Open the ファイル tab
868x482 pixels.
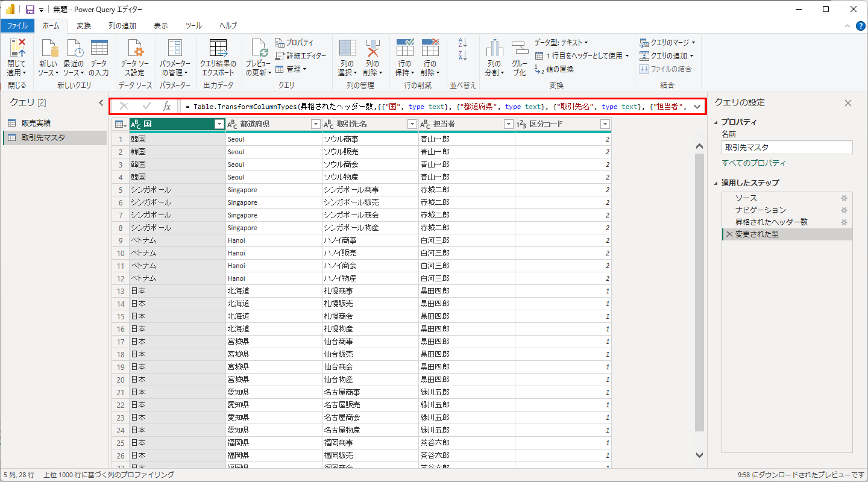click(17, 25)
